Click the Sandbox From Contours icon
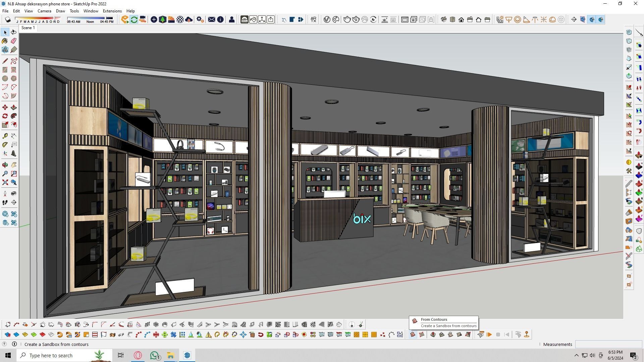644x362 pixels. [x=413, y=335]
